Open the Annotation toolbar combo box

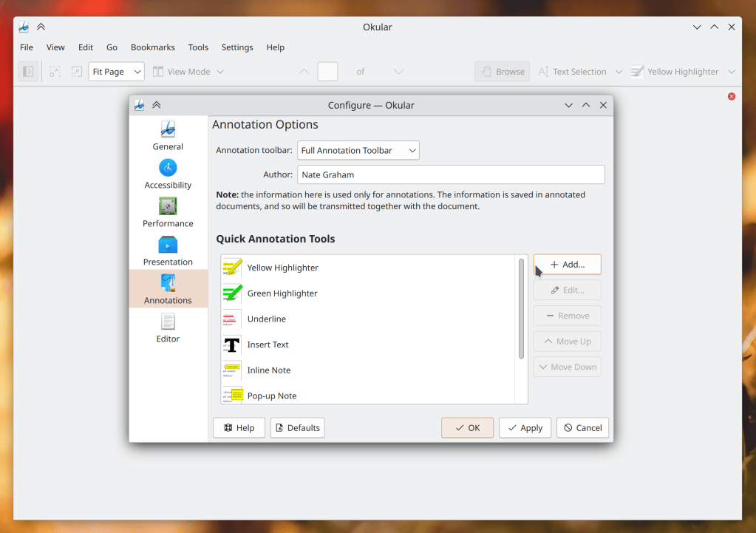click(x=358, y=151)
